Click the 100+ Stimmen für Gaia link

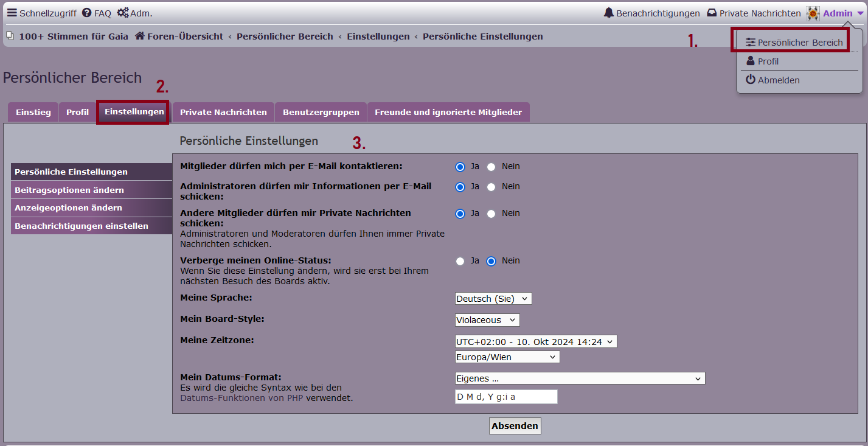pyautogui.click(x=74, y=36)
